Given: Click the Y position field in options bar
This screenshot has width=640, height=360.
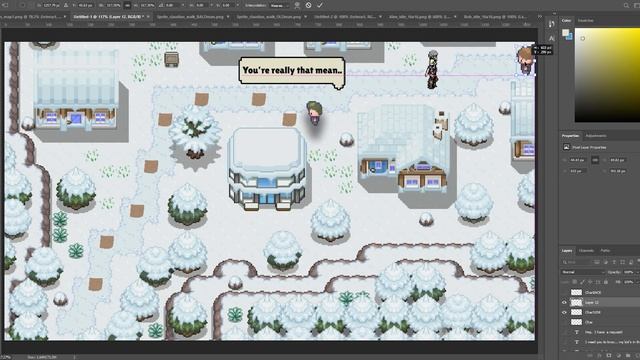Looking at the screenshot, I should click(85, 5).
